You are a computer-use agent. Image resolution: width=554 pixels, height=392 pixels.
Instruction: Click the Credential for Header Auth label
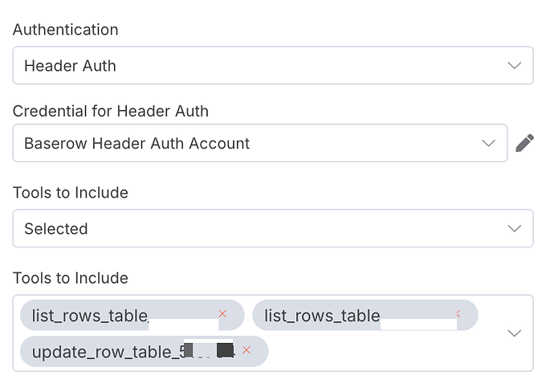(x=111, y=111)
